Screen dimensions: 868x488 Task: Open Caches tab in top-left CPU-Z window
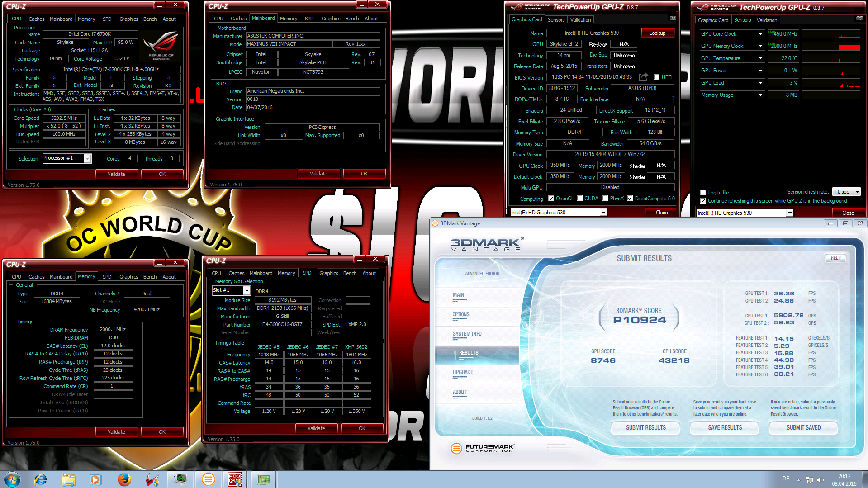37,19
